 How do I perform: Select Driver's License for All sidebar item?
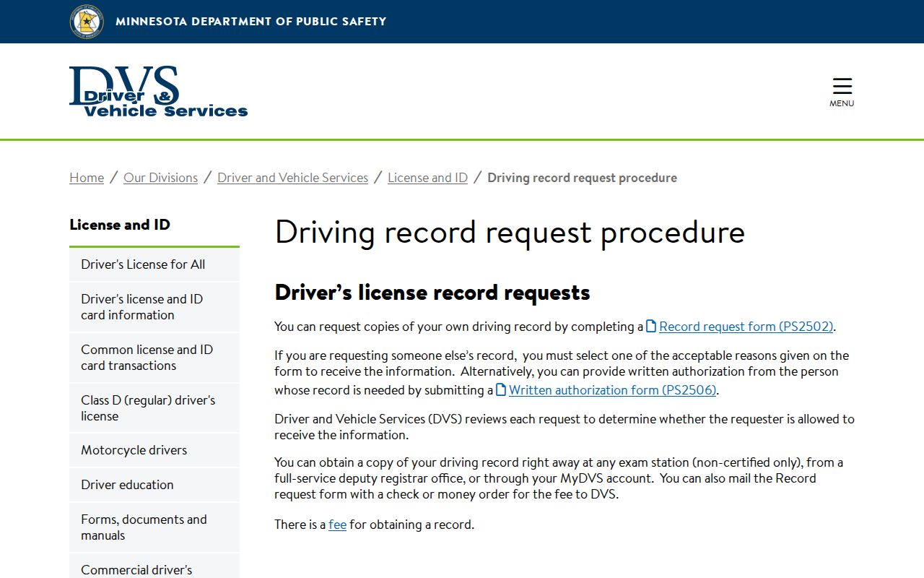pyautogui.click(x=154, y=264)
